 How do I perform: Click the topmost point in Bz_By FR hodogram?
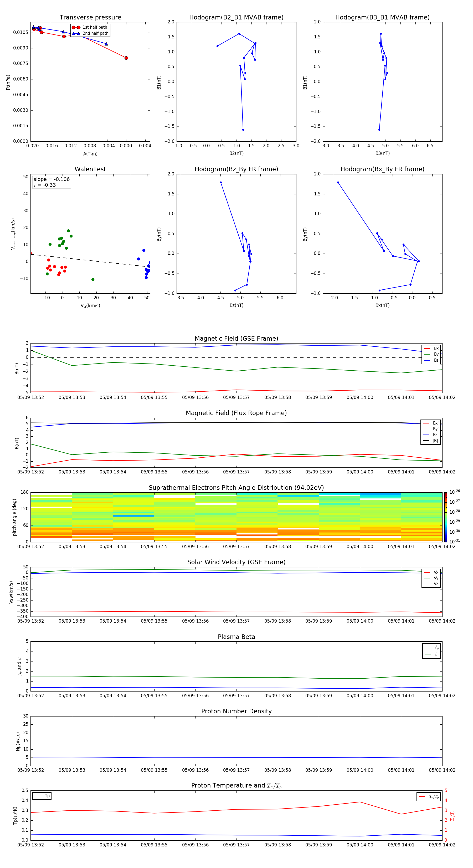click(x=221, y=183)
